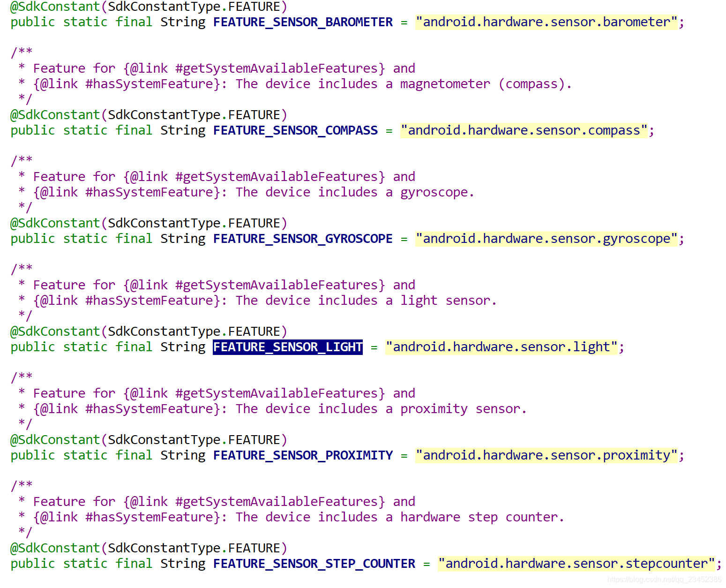
Task: Click the comment words "proximity sensor."
Action: click(464, 409)
